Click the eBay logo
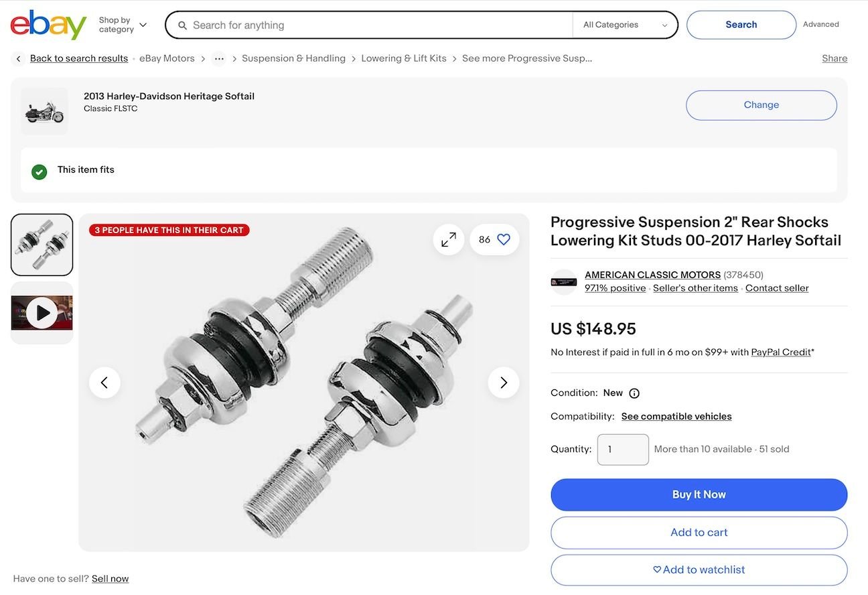Image resolution: width=868 pixels, height=595 pixels. (x=48, y=25)
